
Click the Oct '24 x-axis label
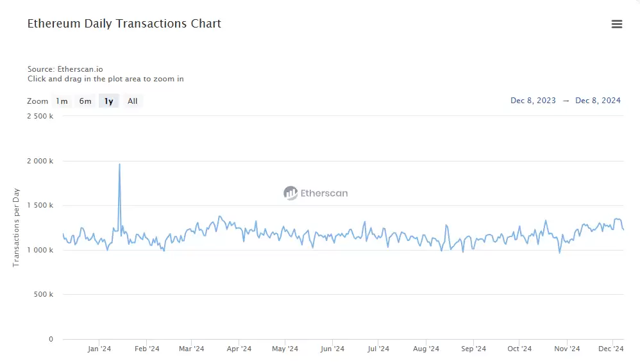(x=519, y=349)
